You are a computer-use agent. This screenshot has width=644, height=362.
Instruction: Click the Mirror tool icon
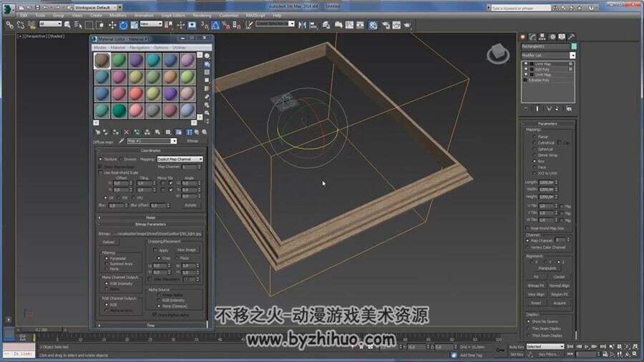[302, 25]
